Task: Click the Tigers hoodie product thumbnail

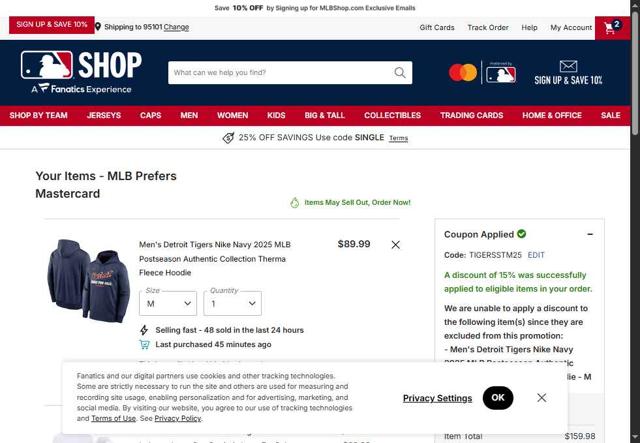Action: click(89, 281)
